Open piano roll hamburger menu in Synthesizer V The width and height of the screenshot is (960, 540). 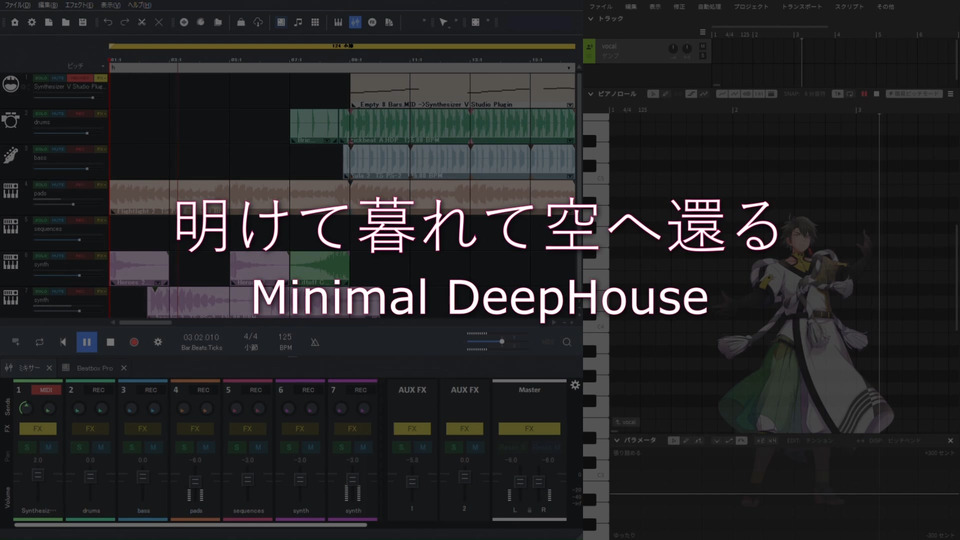coord(950,94)
